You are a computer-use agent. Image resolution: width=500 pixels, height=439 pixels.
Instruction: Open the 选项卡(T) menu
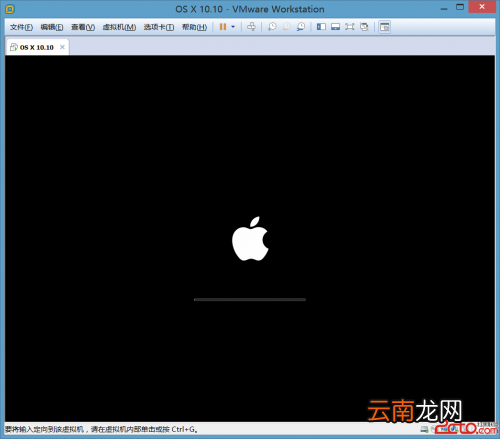(x=159, y=27)
